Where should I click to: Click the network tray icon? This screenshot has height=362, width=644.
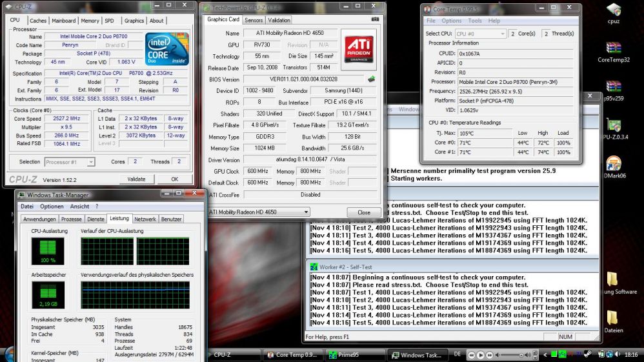click(x=610, y=354)
